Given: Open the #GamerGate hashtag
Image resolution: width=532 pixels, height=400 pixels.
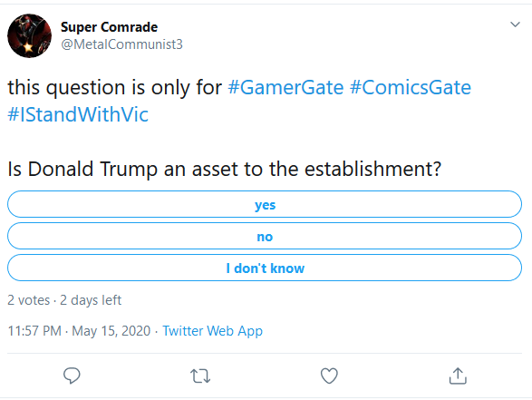Looking at the screenshot, I should [x=285, y=88].
